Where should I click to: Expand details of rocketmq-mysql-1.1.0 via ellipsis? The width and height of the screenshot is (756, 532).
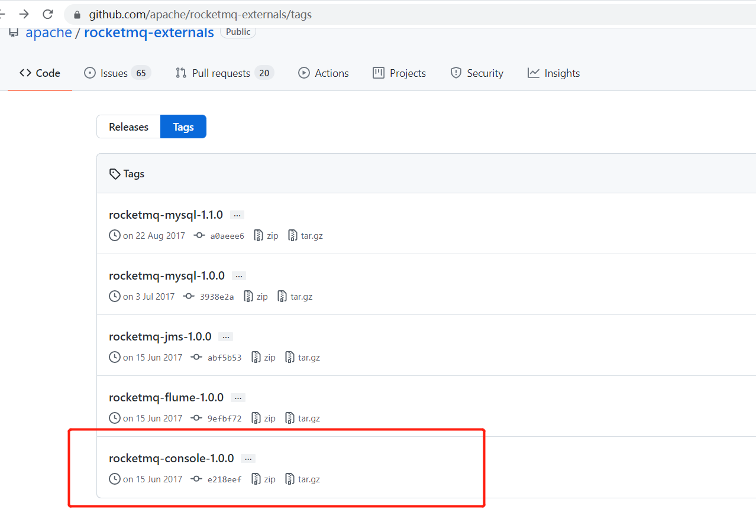coord(237,215)
